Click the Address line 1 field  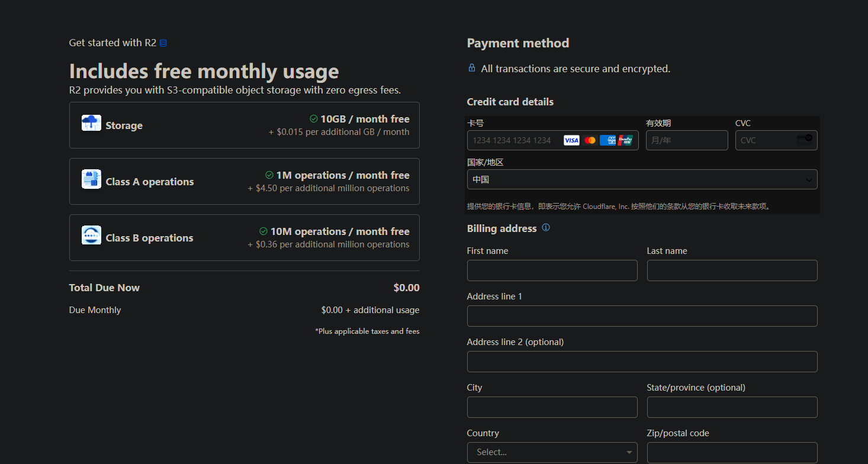pyautogui.click(x=642, y=316)
